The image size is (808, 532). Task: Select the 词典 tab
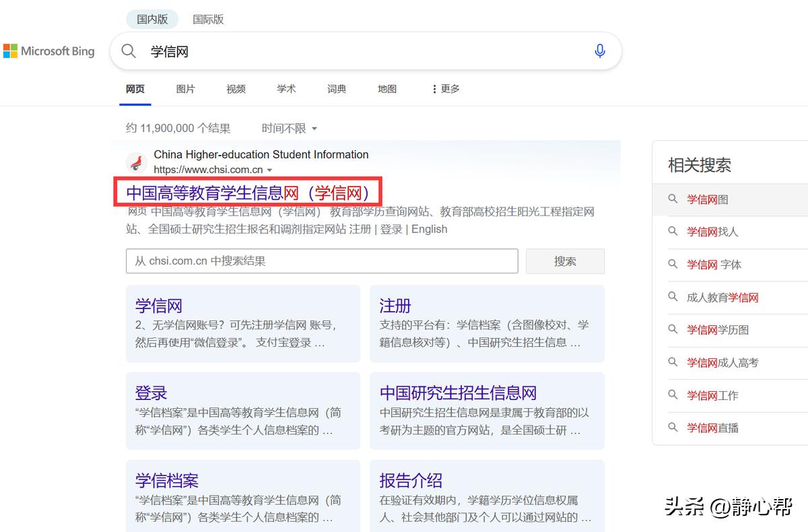337,89
